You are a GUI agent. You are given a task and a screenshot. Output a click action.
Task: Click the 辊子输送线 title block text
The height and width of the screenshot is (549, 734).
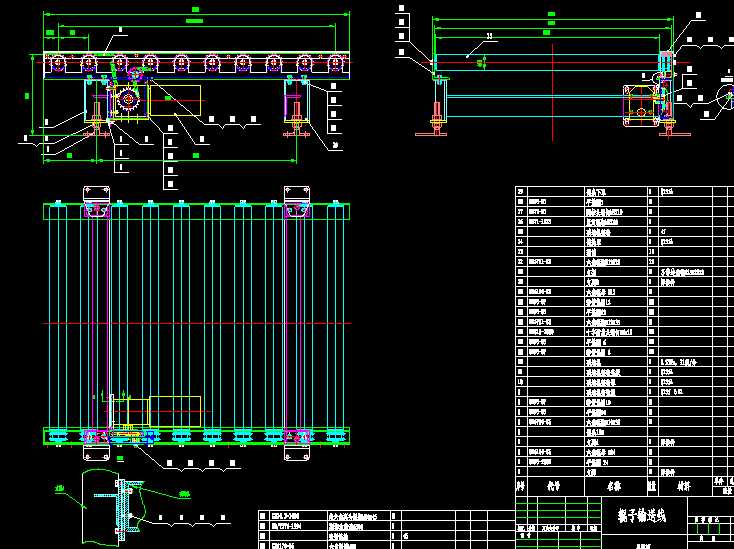point(641,516)
